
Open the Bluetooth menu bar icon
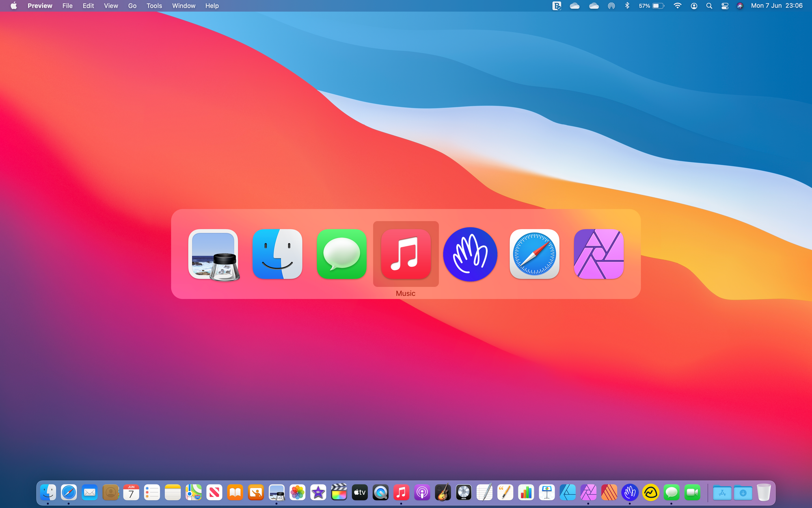pos(627,6)
